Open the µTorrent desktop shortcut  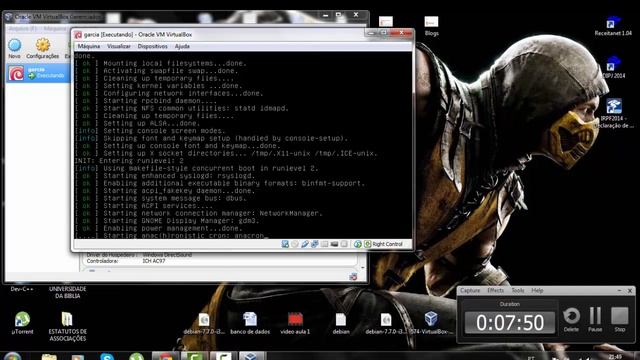coord(22,323)
